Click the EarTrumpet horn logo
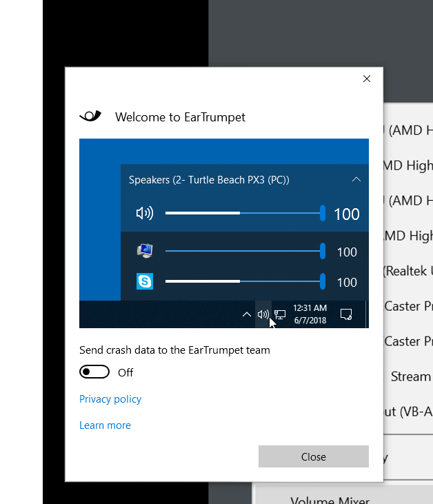This screenshot has height=504, width=433. (90, 116)
